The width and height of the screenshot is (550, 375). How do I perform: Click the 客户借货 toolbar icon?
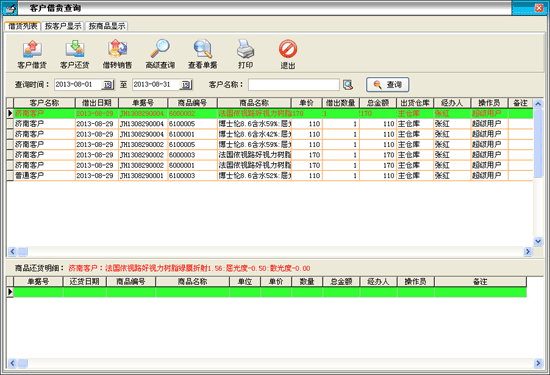coord(32,49)
